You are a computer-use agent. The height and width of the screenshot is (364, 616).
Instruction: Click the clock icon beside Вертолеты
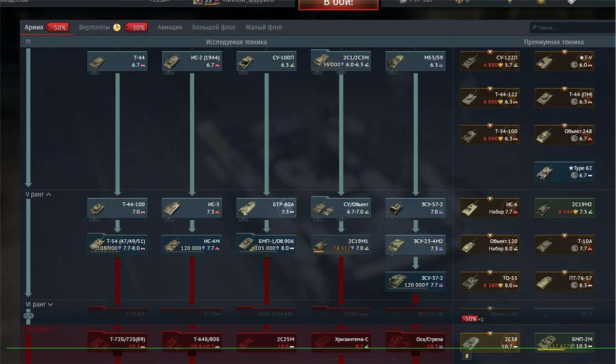tap(117, 27)
